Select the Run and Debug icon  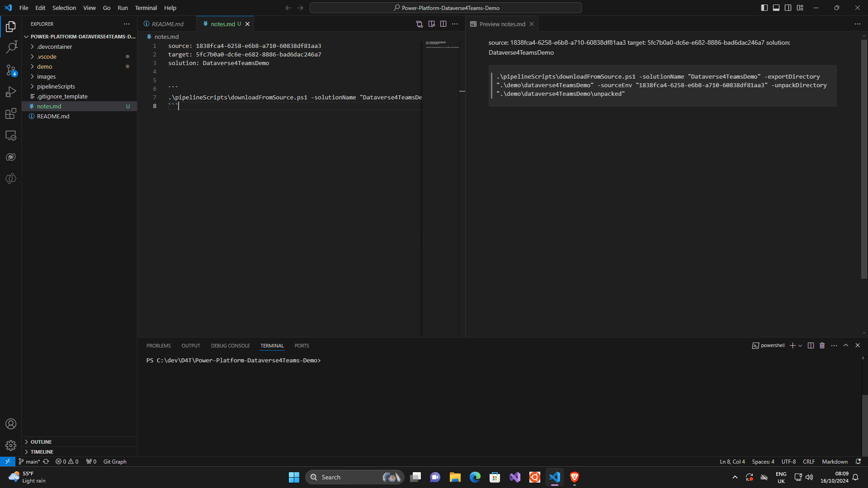pyautogui.click(x=11, y=92)
